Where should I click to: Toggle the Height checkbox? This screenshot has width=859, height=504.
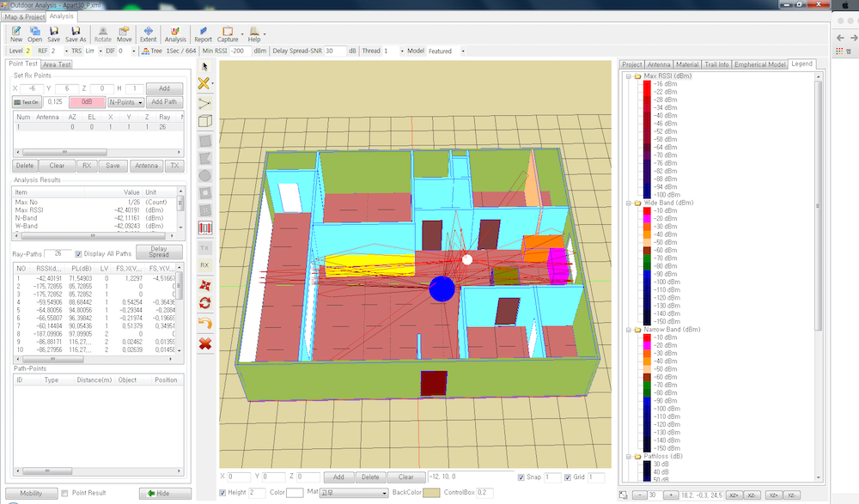pos(222,493)
